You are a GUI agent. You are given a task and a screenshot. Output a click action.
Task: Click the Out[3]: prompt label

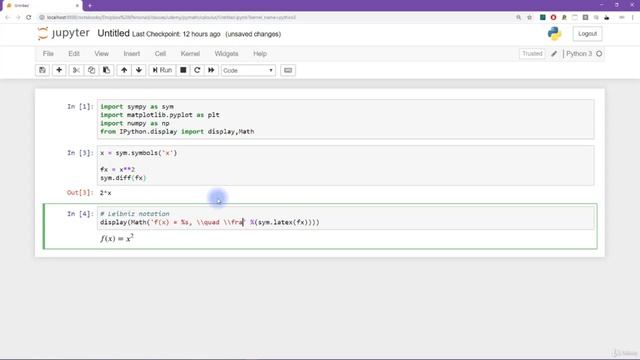pyautogui.click(x=80, y=193)
